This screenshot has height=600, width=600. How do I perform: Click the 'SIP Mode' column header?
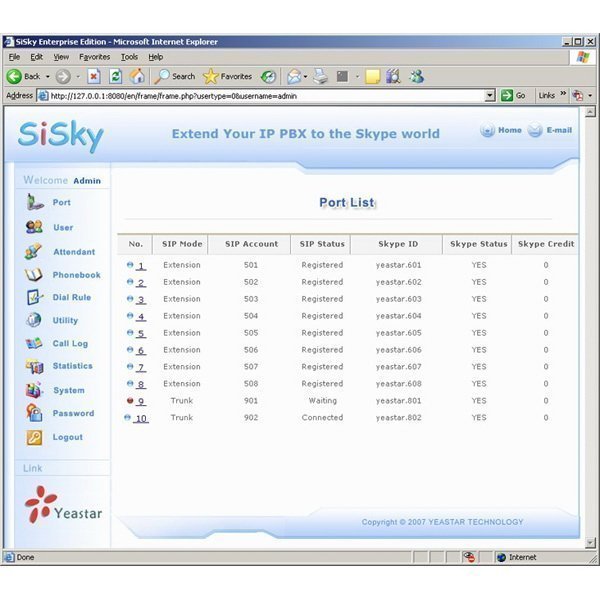(182, 244)
